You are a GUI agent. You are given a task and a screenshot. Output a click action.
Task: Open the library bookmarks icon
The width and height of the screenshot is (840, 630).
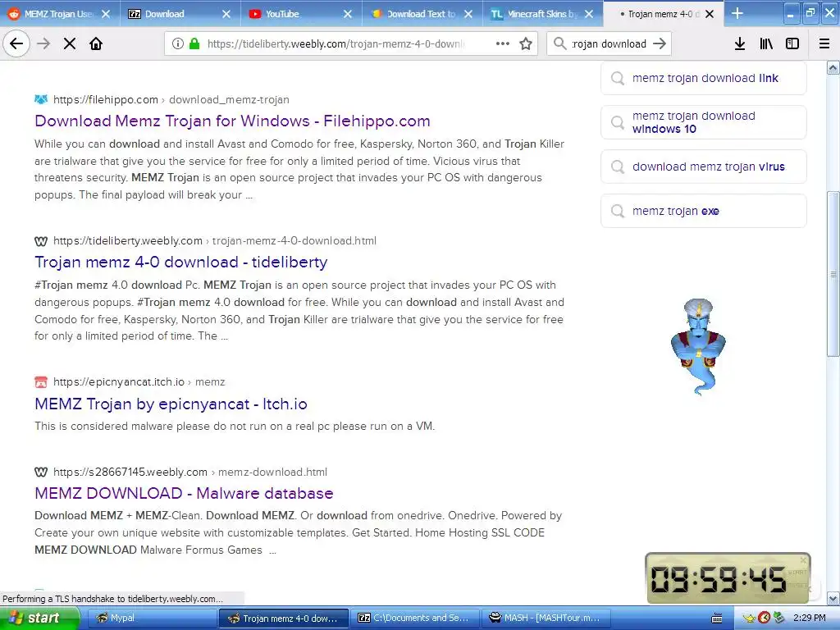point(766,43)
